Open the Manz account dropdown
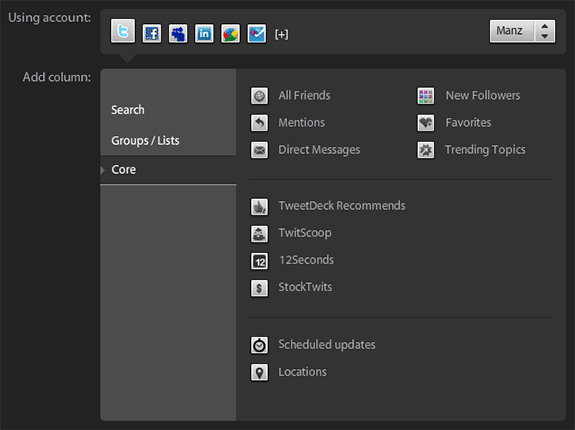Image resolution: width=575 pixels, height=430 pixels. click(522, 31)
